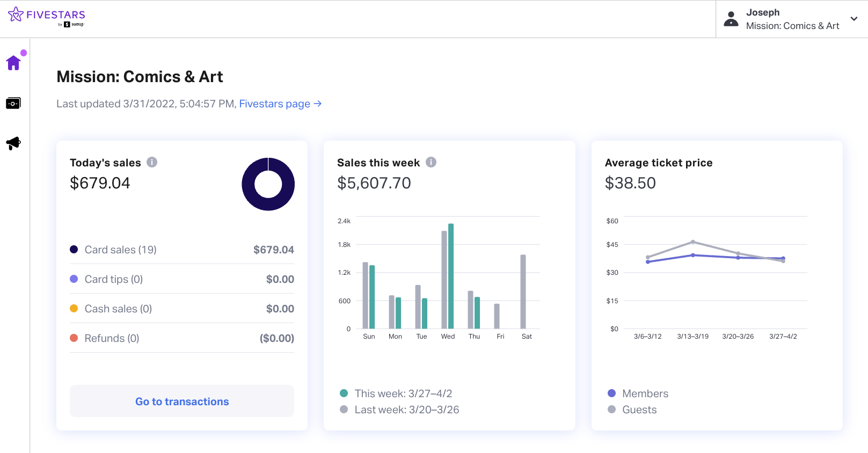Click the purple Card tips color dot
868x453 pixels.
[74, 279]
